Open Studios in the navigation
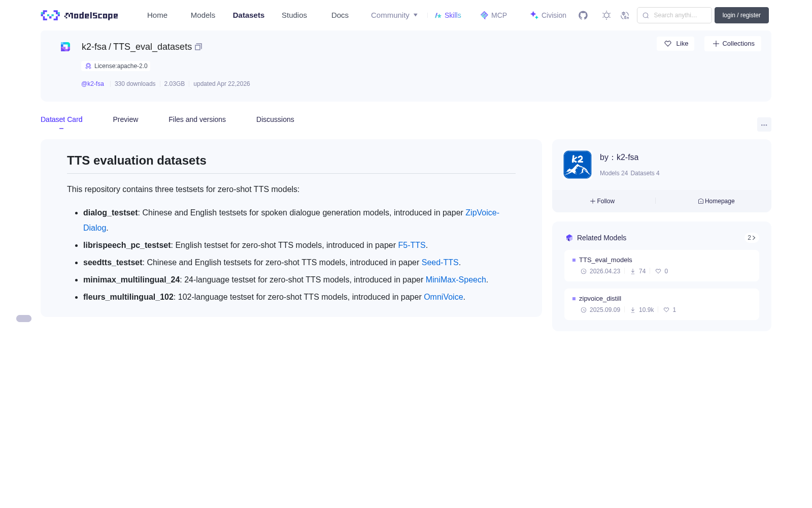Screen dimensions: 812x508 click(x=294, y=15)
